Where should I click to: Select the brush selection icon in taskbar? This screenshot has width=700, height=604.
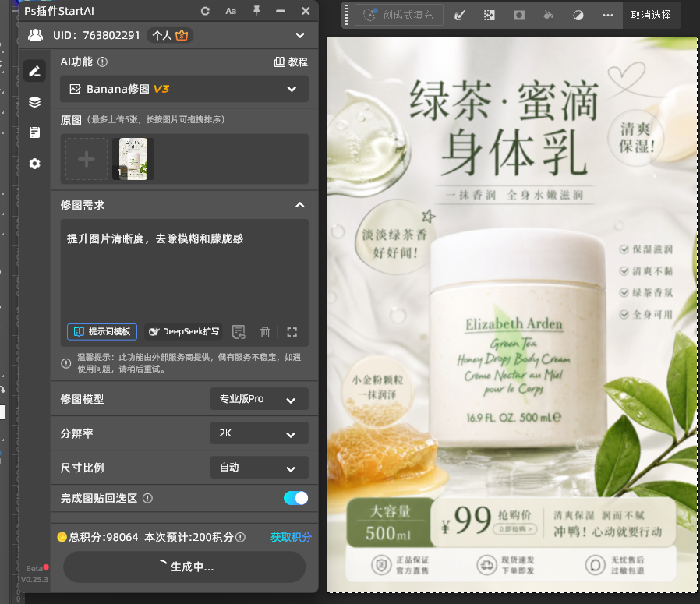coord(460,16)
